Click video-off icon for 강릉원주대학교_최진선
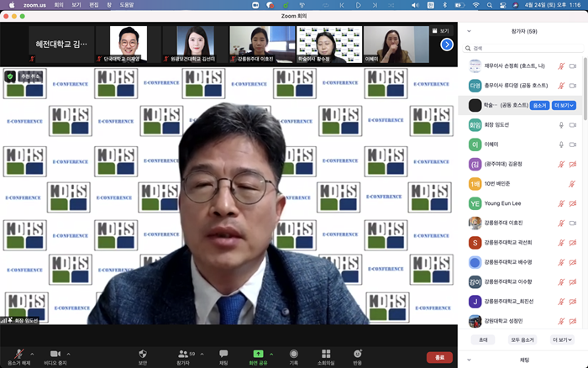The image size is (588, 368). [x=573, y=302]
